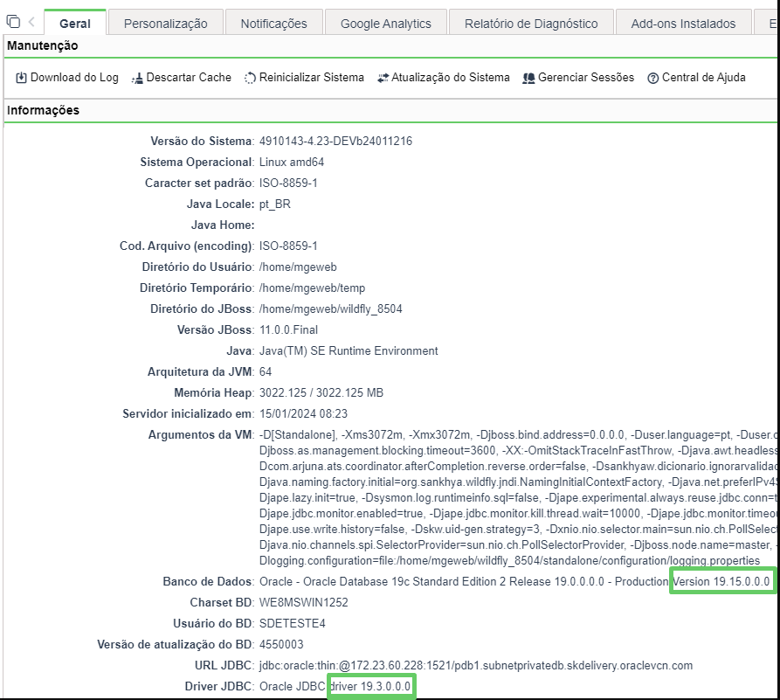Open the Notificações tab
Viewport: 780px width, 700px height.
[274, 24]
